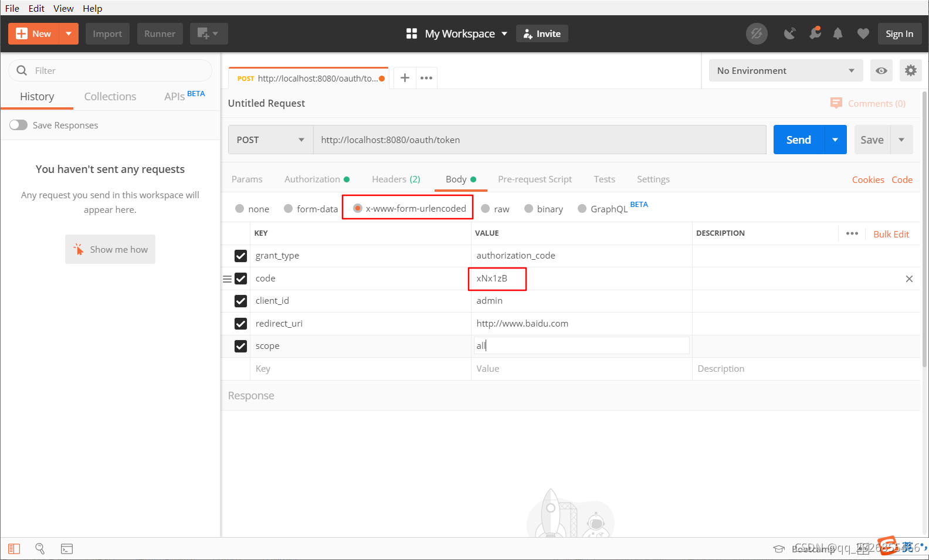The height and width of the screenshot is (560, 929).
Task: Open the New button dropdown arrow
Action: point(69,34)
